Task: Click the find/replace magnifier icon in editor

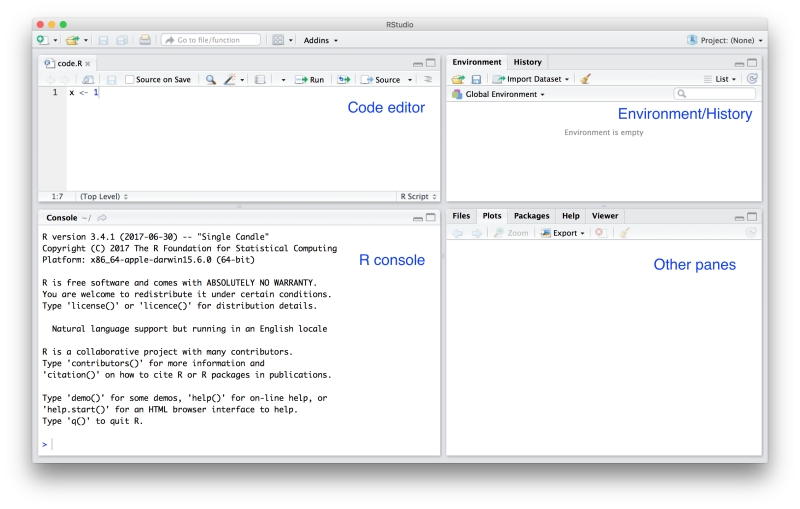Action: pyautogui.click(x=211, y=80)
